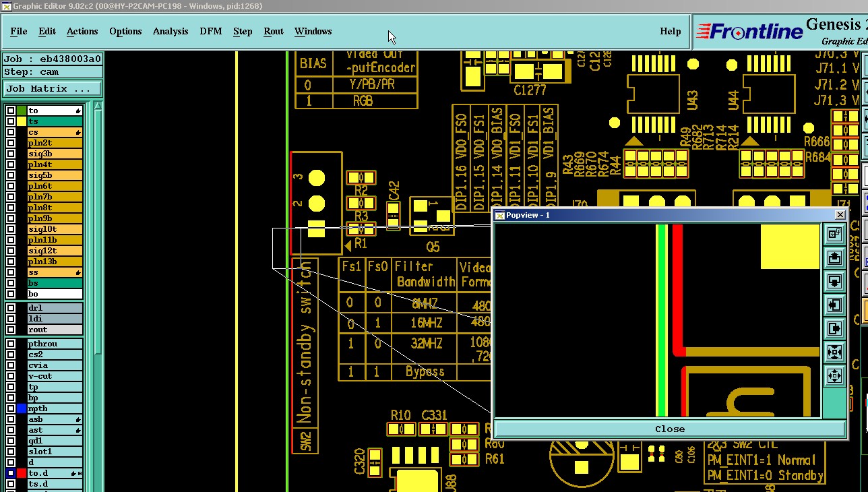This screenshot has height=492, width=868.
Task: Pan the Popview upward
Action: point(835,257)
